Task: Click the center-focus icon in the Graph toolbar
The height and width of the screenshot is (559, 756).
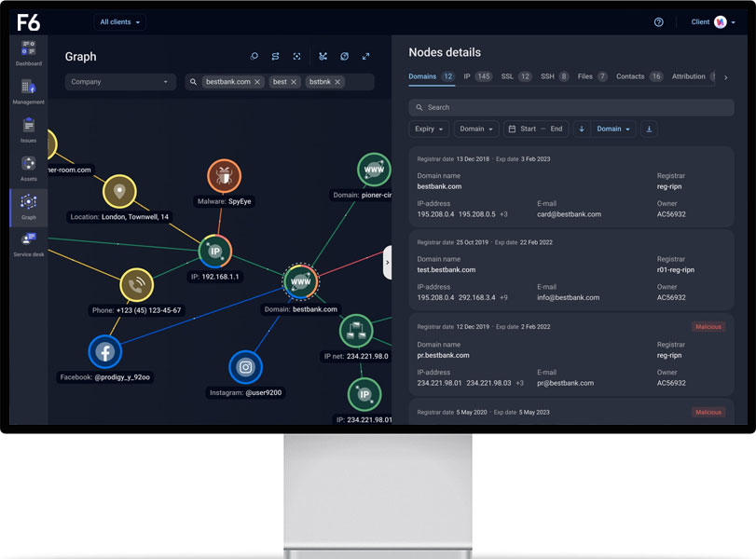Action: click(297, 57)
